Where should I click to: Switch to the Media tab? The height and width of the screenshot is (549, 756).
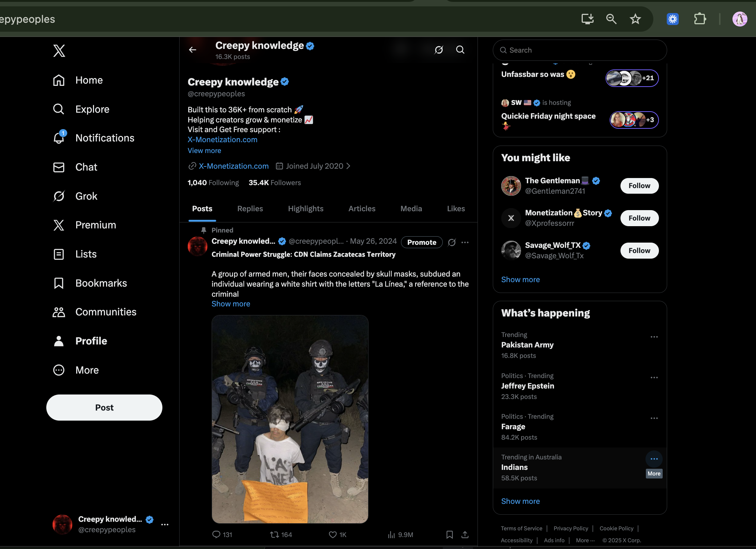411,209
